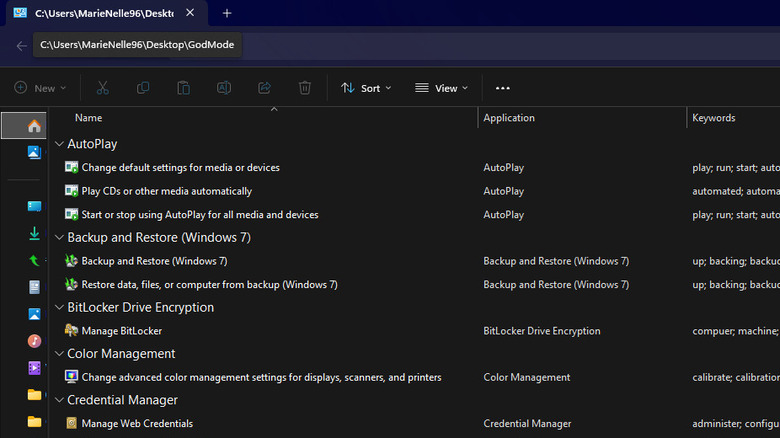Click the Copy icon in toolbar
This screenshot has height=438, width=780.
pyautogui.click(x=143, y=88)
